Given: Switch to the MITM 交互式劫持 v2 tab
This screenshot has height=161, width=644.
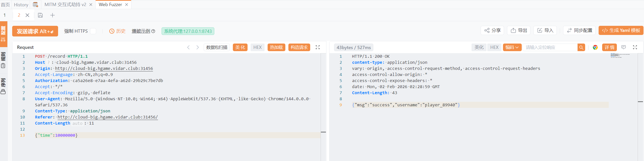Looking at the screenshot, I should tap(65, 5).
